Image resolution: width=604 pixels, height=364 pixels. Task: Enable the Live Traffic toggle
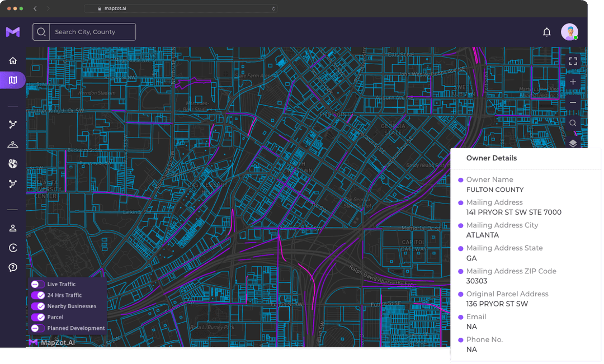coord(38,284)
